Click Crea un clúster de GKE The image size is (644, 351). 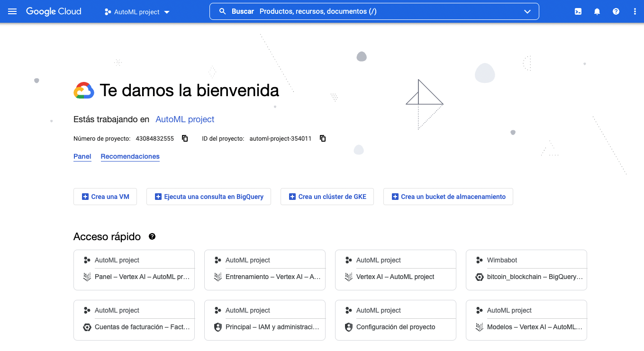[x=327, y=197]
